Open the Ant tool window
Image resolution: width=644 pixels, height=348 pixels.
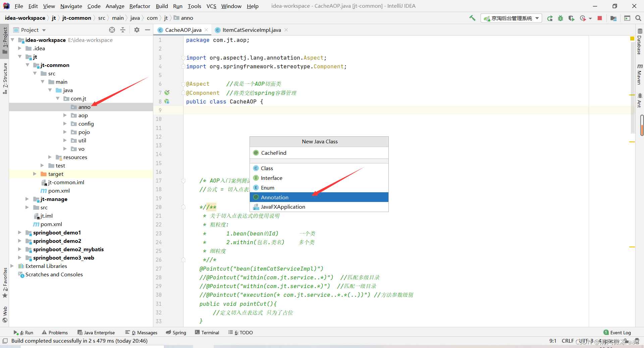(x=640, y=100)
